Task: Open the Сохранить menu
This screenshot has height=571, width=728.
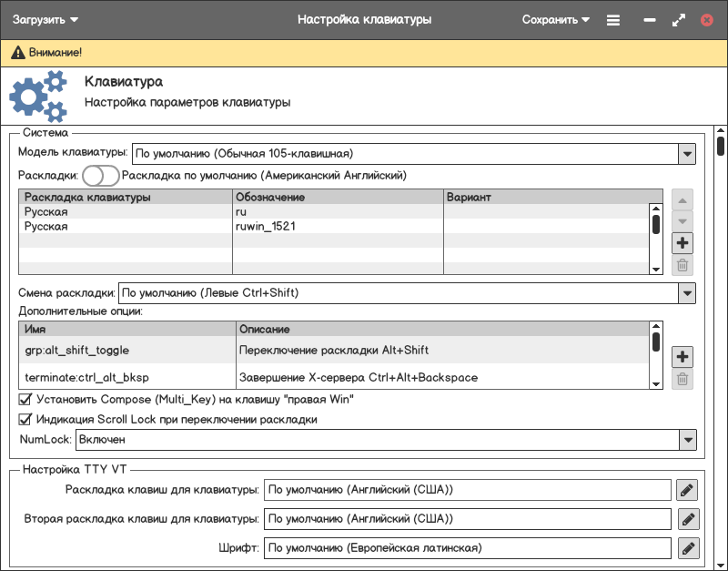Action: click(555, 19)
